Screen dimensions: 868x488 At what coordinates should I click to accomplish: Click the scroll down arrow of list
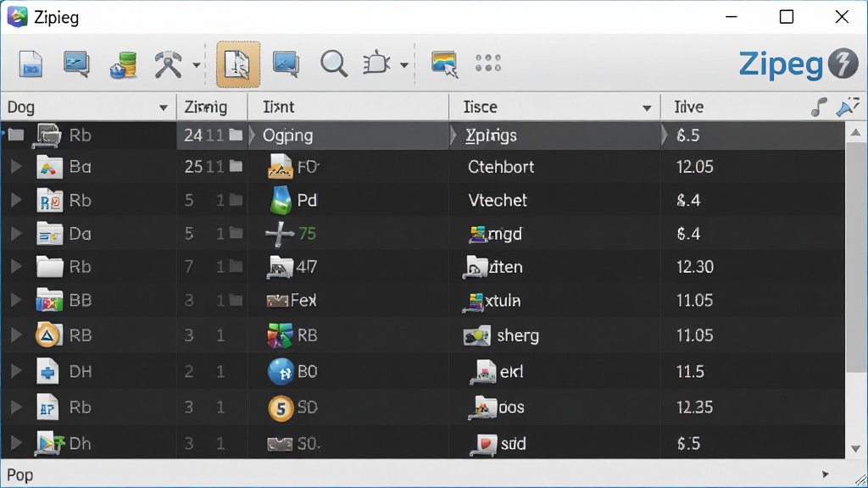pyautogui.click(x=856, y=448)
